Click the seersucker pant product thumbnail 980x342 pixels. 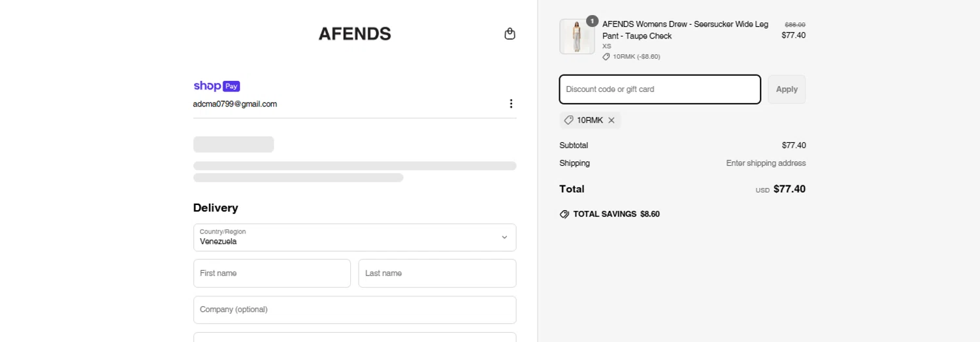click(577, 37)
